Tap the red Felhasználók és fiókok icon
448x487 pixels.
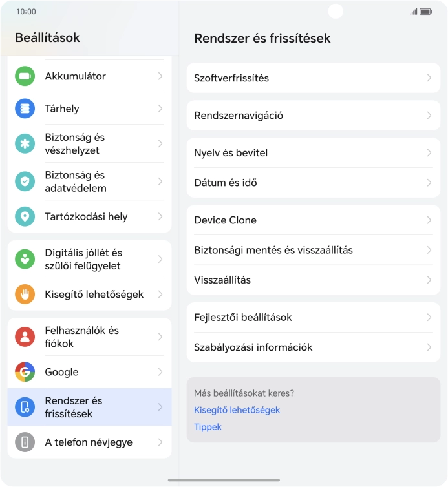(25, 337)
